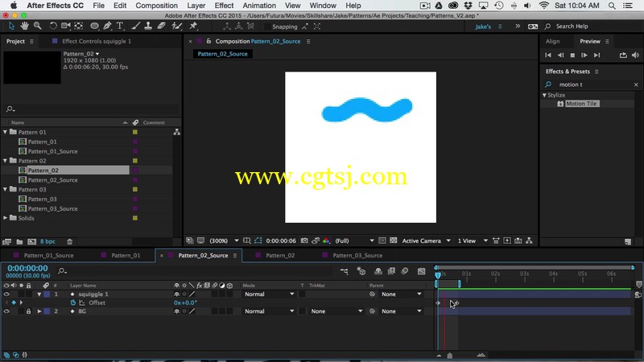Select the Hand tool
This screenshot has width=644, height=362.
(x=24, y=26)
